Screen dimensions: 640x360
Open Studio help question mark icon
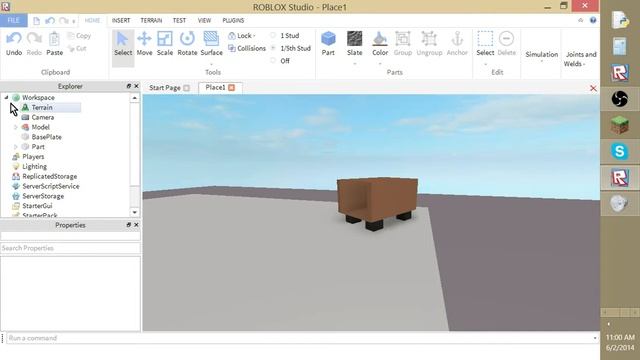(593, 20)
